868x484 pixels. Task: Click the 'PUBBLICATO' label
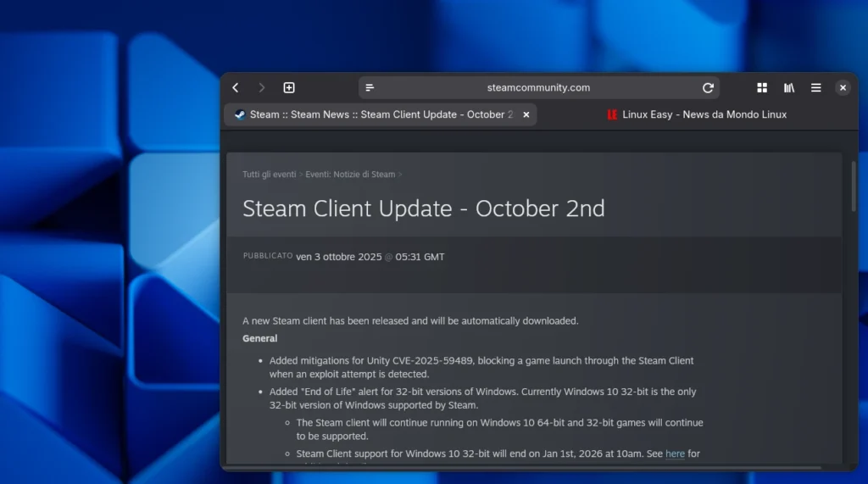point(268,256)
